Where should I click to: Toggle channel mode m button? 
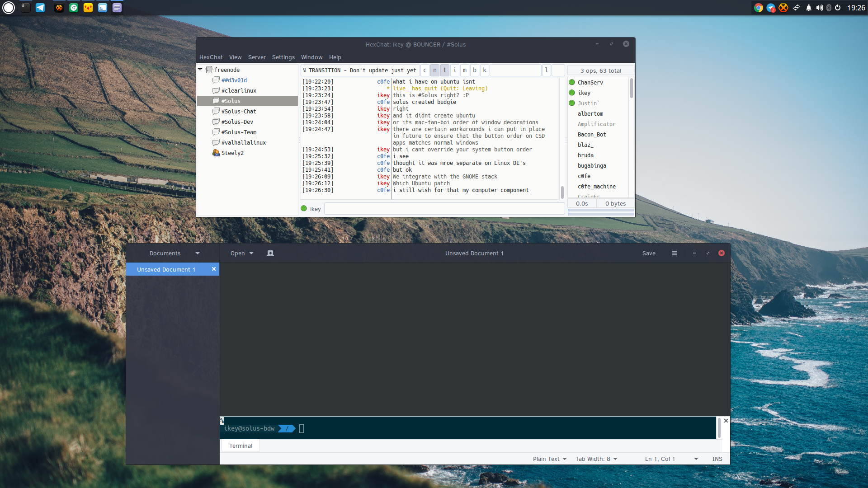(465, 70)
